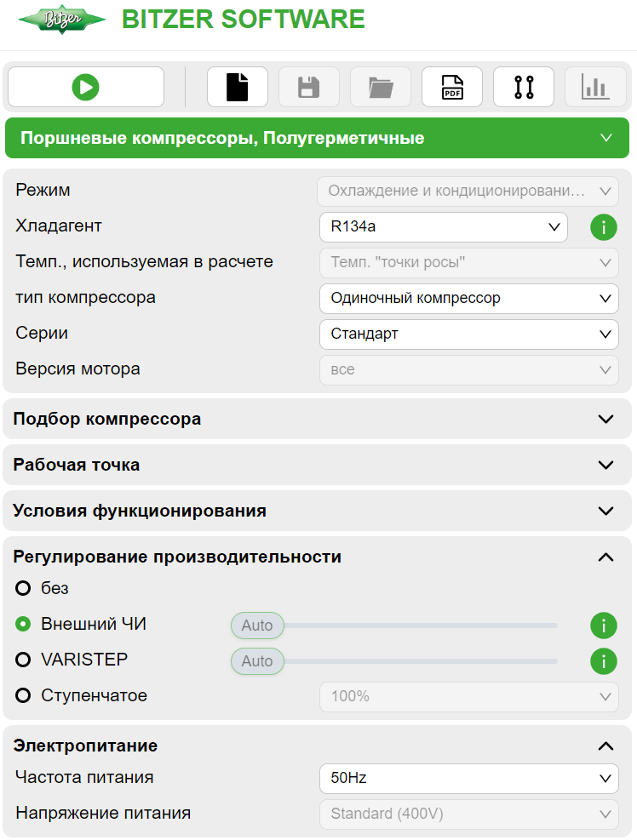Viewport: 637px width, 840px height.
Task: Switch capacity control to 'Ступенчатое'
Action: pos(23,695)
